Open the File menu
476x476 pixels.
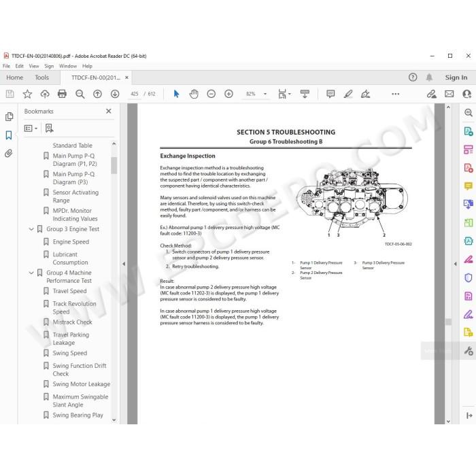click(6, 66)
